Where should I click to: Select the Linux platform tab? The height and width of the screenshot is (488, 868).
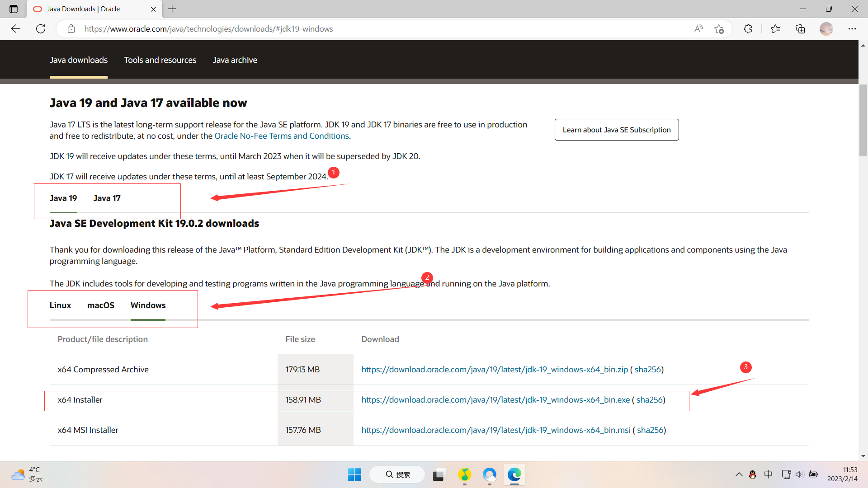(x=60, y=305)
